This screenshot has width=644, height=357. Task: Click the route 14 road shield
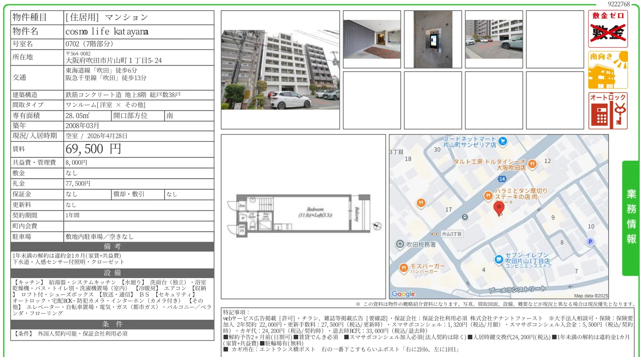point(502,179)
